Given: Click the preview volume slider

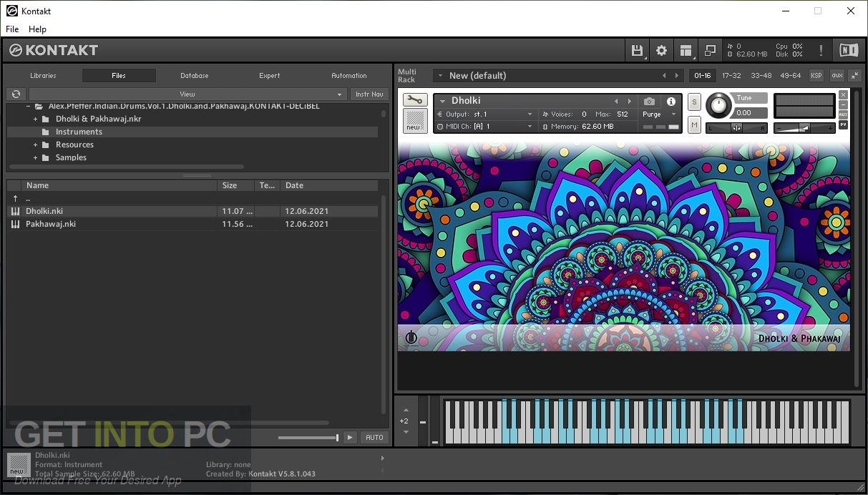Looking at the screenshot, I should 308,437.
